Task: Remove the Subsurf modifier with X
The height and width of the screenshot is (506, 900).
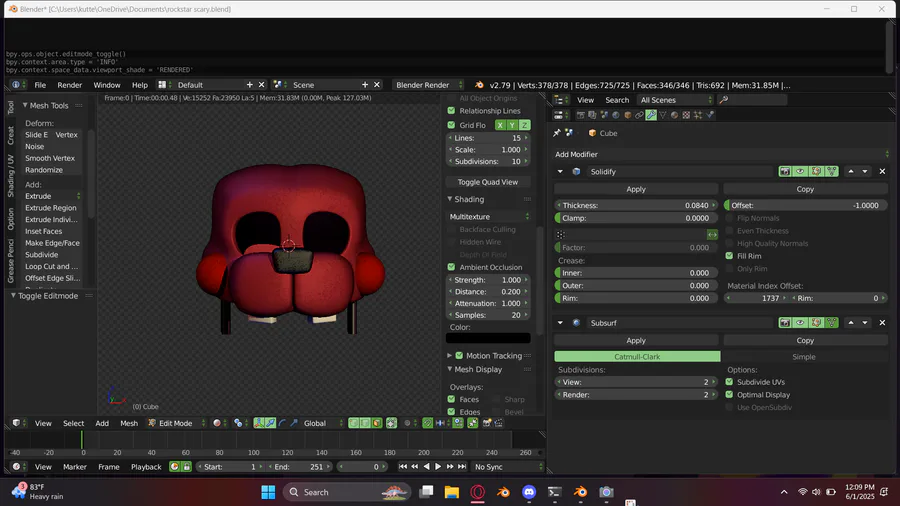Action: [x=882, y=323]
